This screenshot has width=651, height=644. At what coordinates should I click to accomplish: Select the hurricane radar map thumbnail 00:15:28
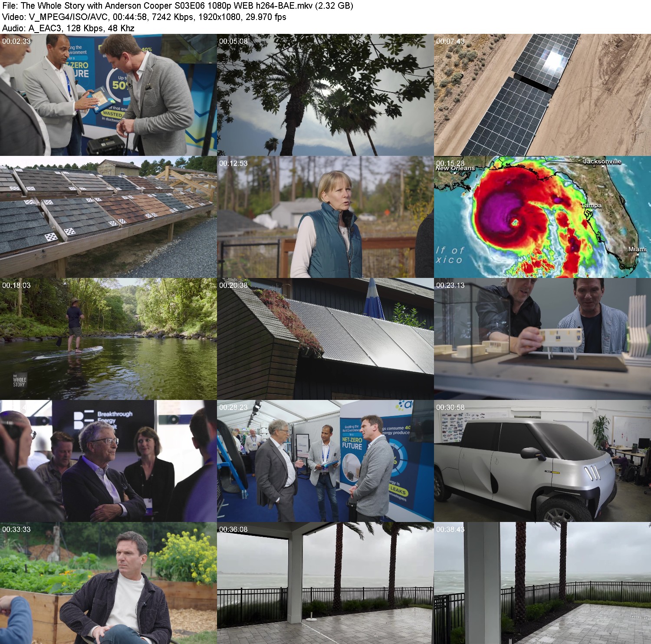542,217
